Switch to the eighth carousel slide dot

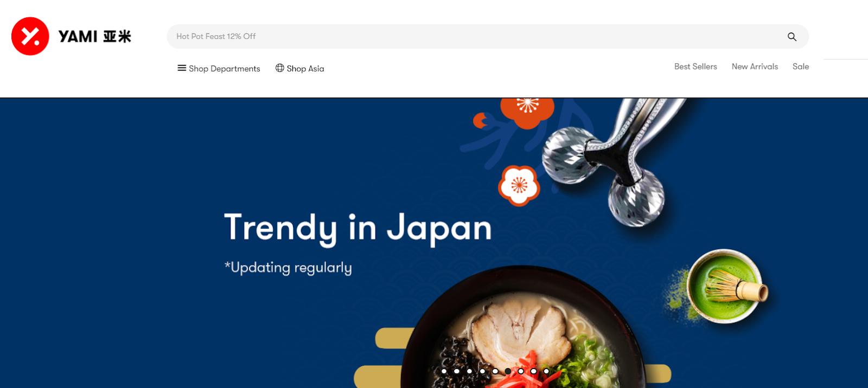(x=534, y=371)
